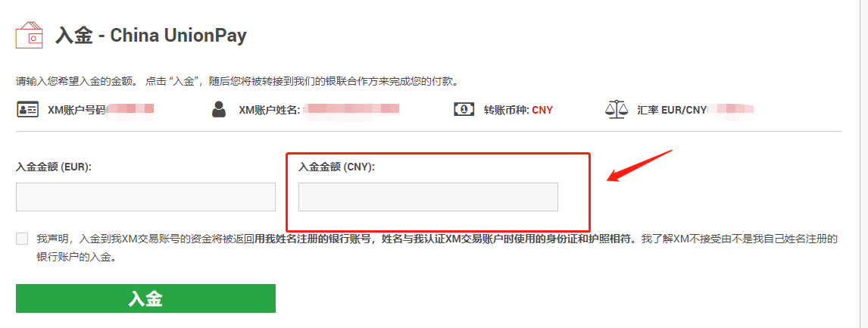Viewport: 868px width, 328px height.
Task: Click the 入金 - China UnionPay heading
Action: [x=151, y=36]
